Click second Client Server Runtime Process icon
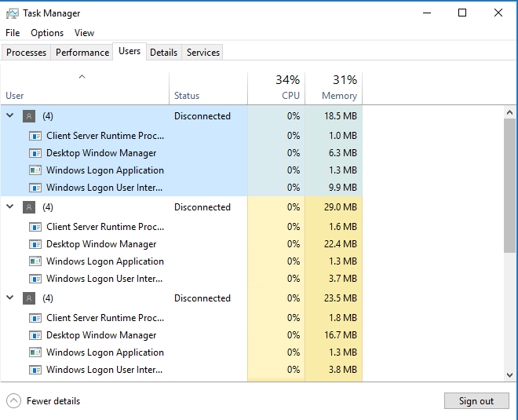This screenshot has height=420, width=518. 35,227
